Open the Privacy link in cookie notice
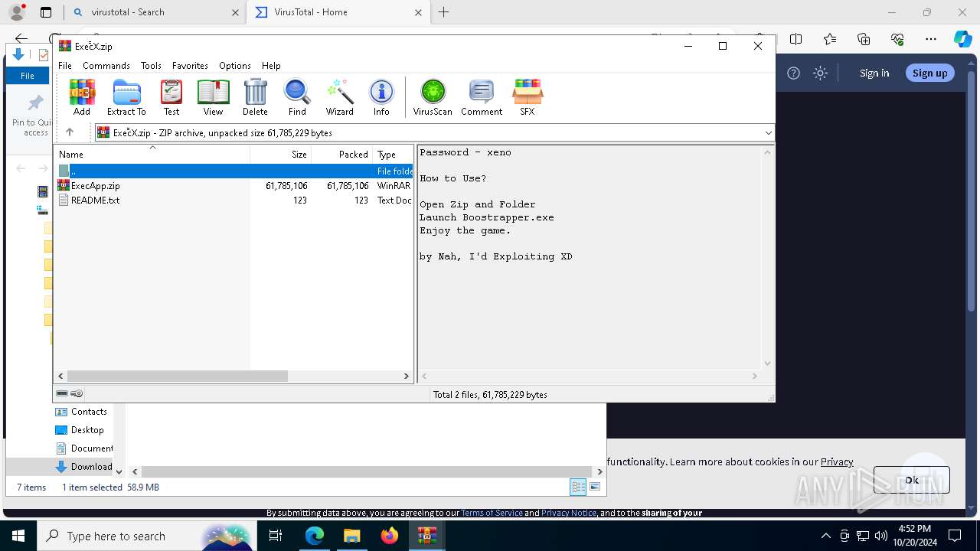 [x=837, y=461]
